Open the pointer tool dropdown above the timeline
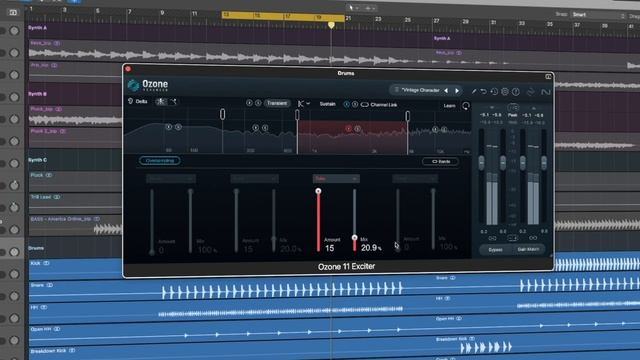Viewport: 640px width, 360px height. click(x=353, y=8)
